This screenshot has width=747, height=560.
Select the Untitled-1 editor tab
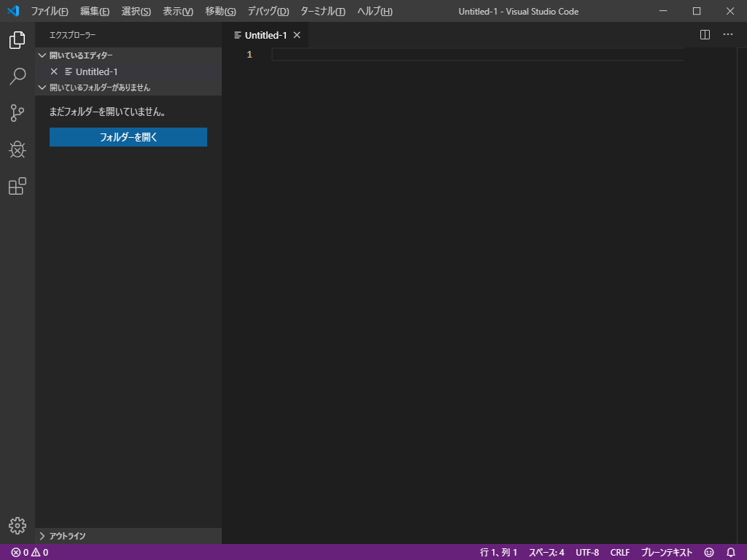266,35
